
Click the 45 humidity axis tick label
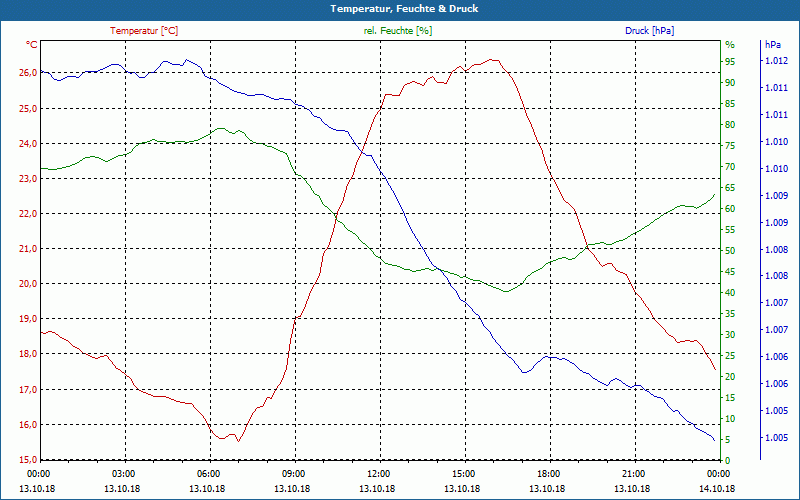point(730,272)
